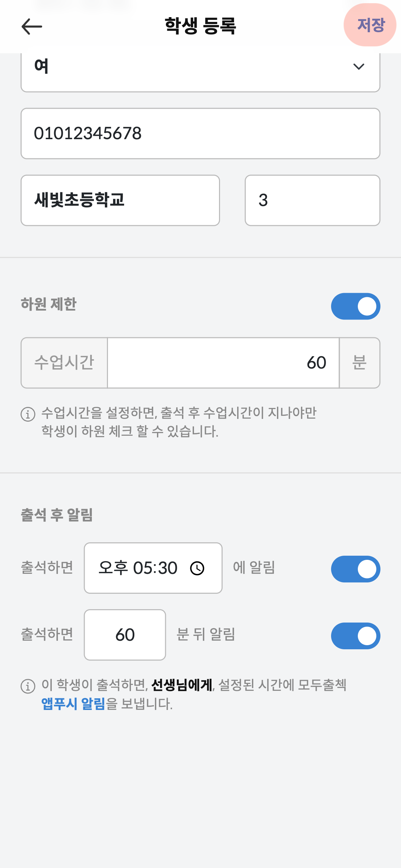Click the clock icon in time field
Screen dimensions: 401x868
tap(197, 568)
